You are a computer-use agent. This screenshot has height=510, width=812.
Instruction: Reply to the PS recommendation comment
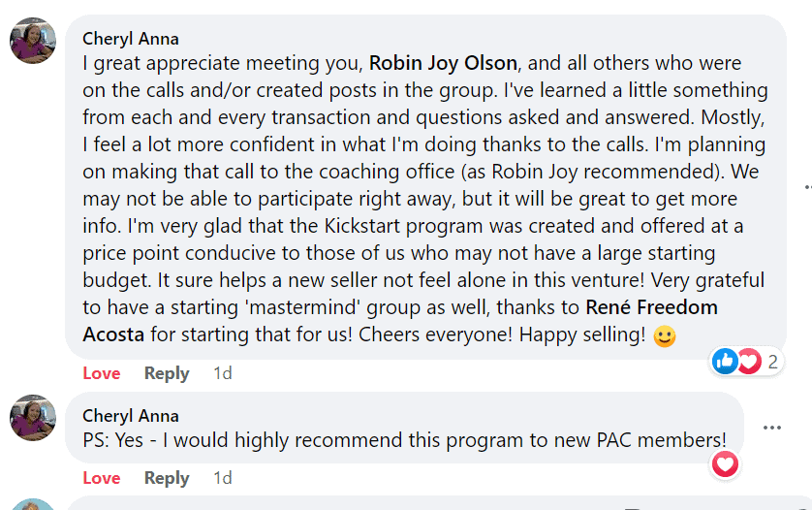tap(167, 478)
